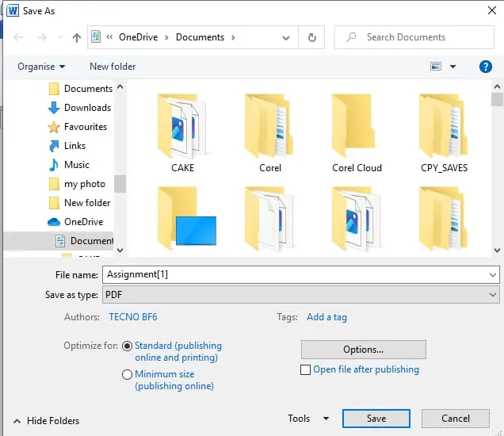
Task: Select Downloads in the navigation pane
Action: point(79,108)
